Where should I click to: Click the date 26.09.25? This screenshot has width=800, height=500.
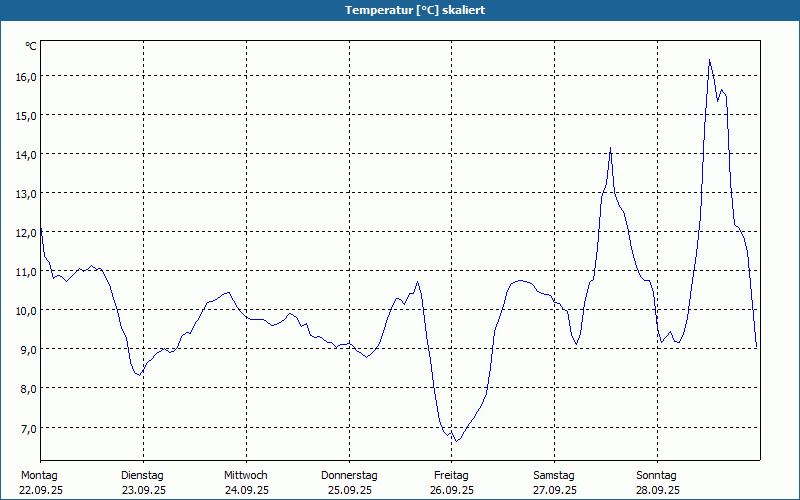(452, 491)
